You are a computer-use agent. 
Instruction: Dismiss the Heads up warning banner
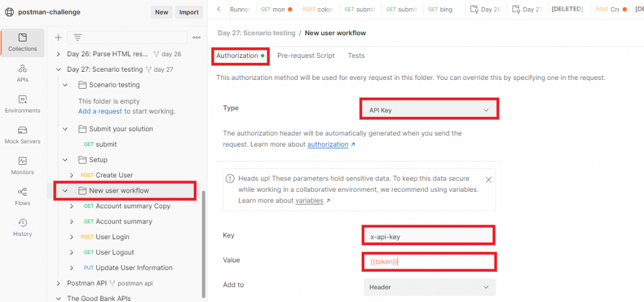[x=488, y=179]
